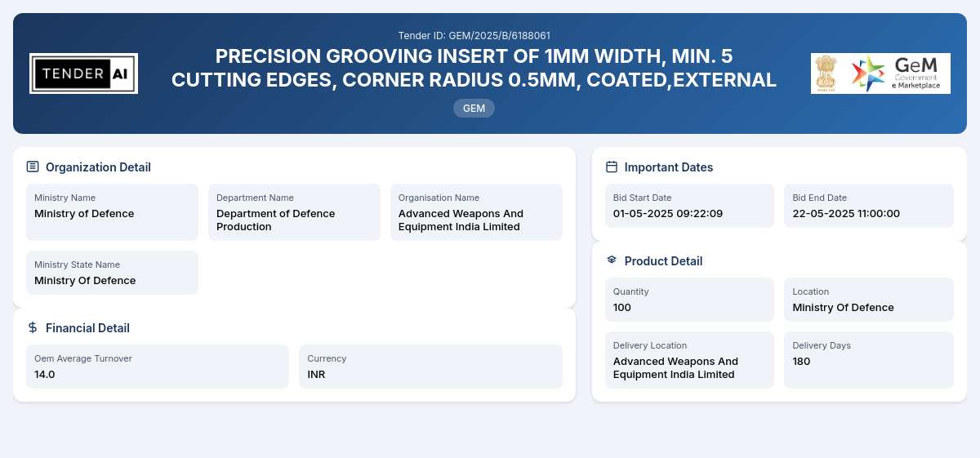980x458 pixels.
Task: Click the Organisation Name card showing Advanced Weapons
Action: pos(476,212)
